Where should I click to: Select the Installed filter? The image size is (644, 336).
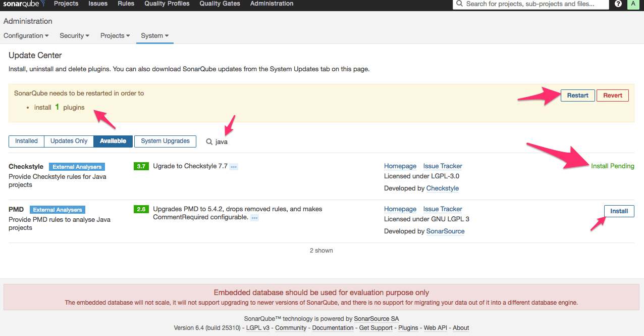point(26,141)
